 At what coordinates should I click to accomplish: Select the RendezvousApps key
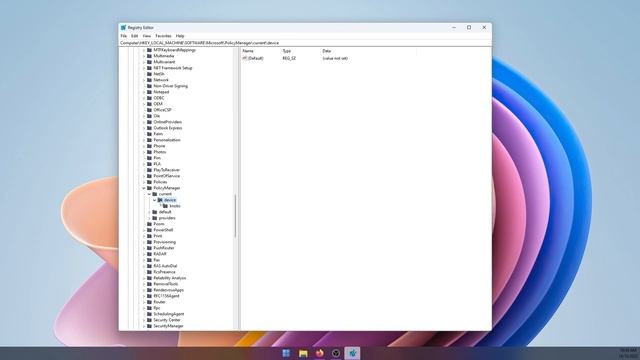169,290
